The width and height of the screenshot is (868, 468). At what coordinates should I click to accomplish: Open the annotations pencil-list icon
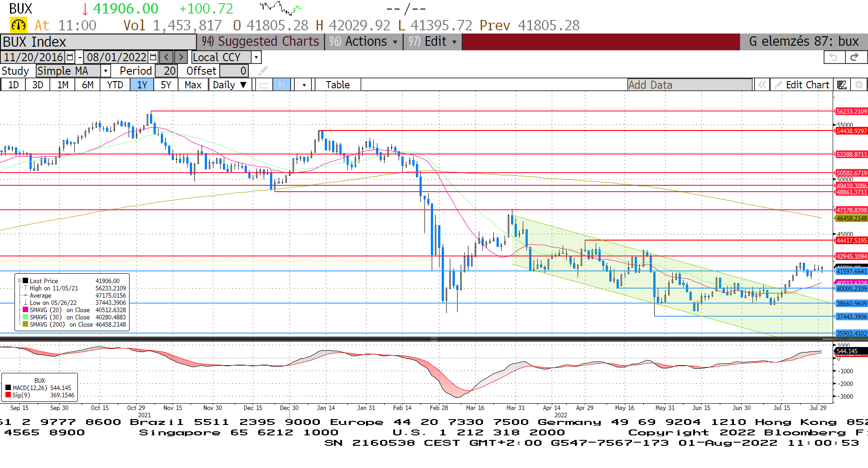[842, 85]
